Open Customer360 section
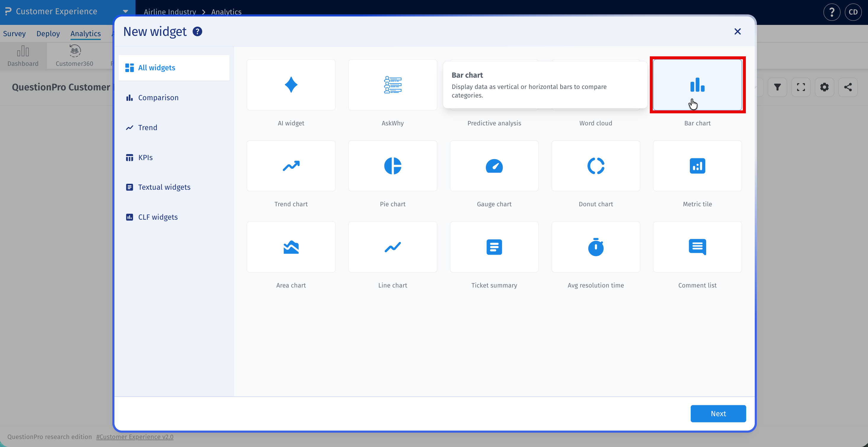This screenshot has width=868, height=447. coord(74,56)
